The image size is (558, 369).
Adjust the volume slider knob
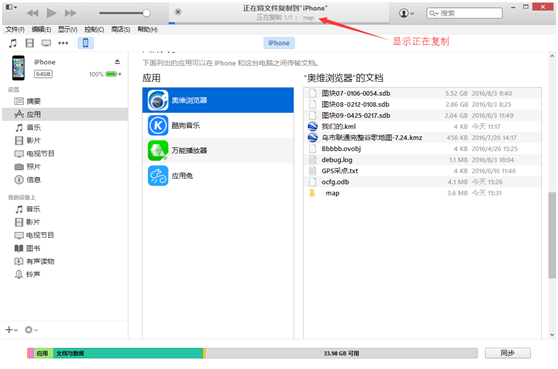point(146,13)
